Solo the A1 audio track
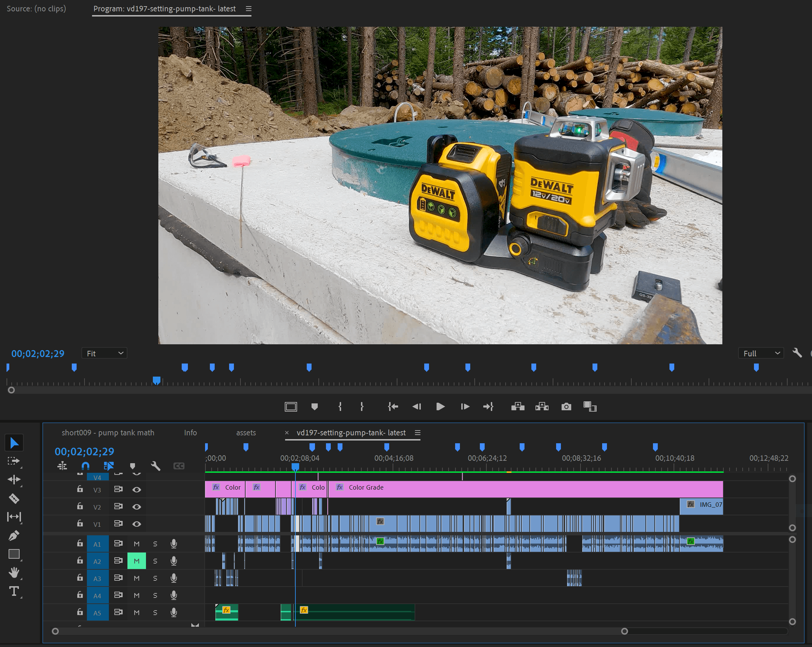This screenshot has width=812, height=647. point(155,543)
